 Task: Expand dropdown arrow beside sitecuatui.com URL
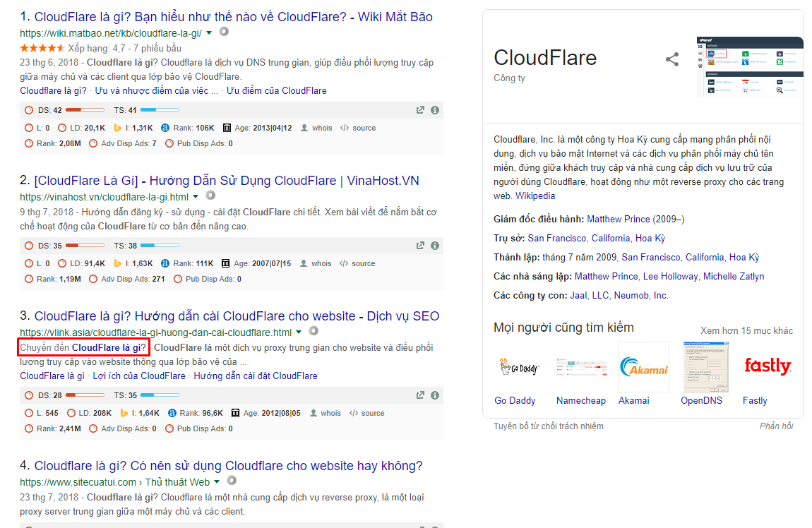tap(217, 482)
